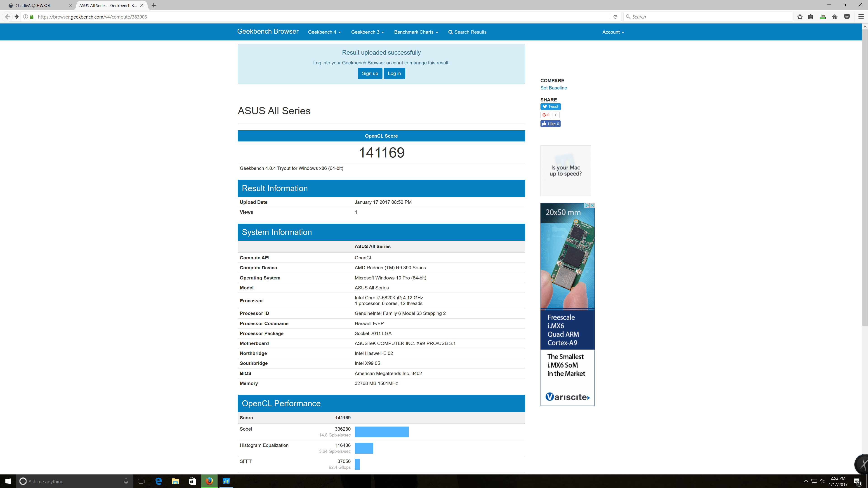Click the site information icon in address bar

tap(25, 16)
